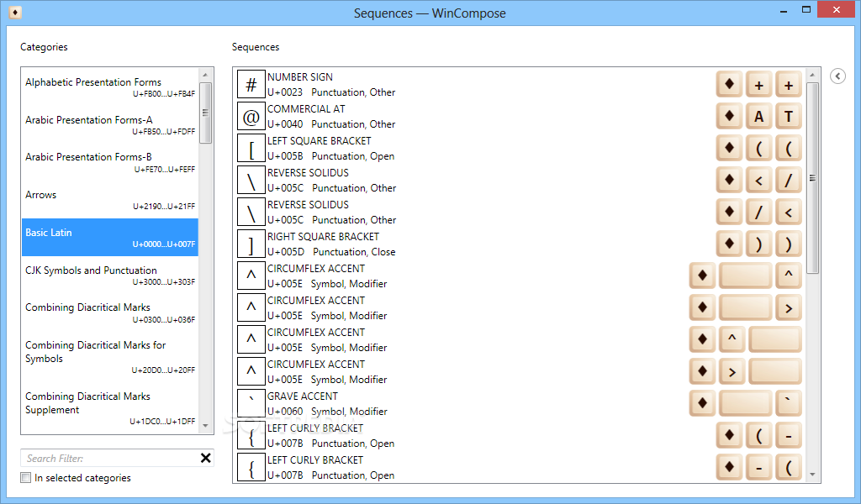Select Combining Diacritical Marks for Symbols category

click(110, 357)
